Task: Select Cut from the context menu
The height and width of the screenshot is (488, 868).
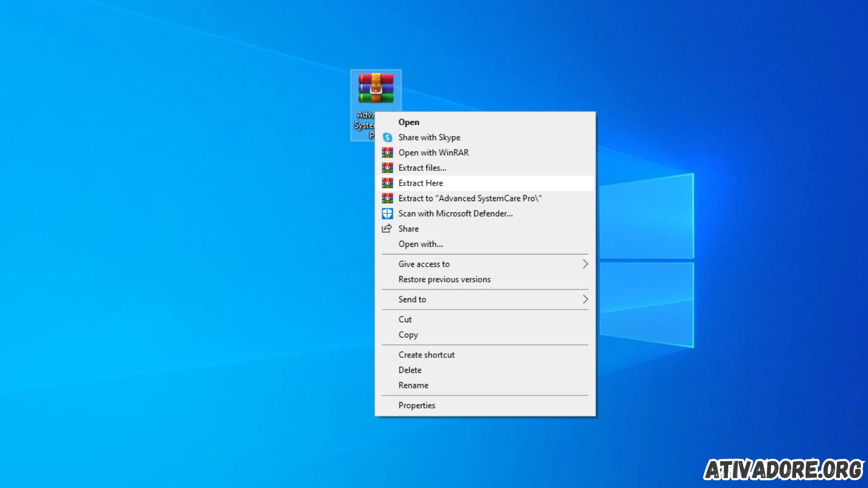Action: [x=405, y=319]
